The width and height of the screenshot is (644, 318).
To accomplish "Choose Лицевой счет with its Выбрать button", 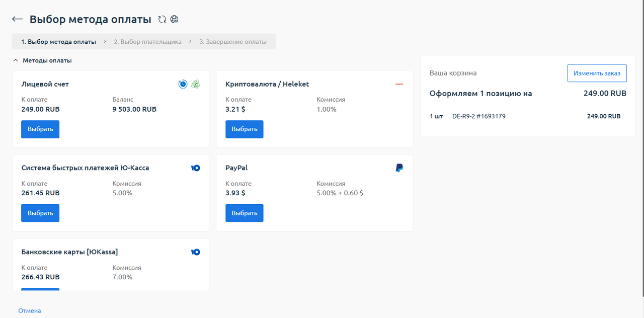I will [40, 129].
